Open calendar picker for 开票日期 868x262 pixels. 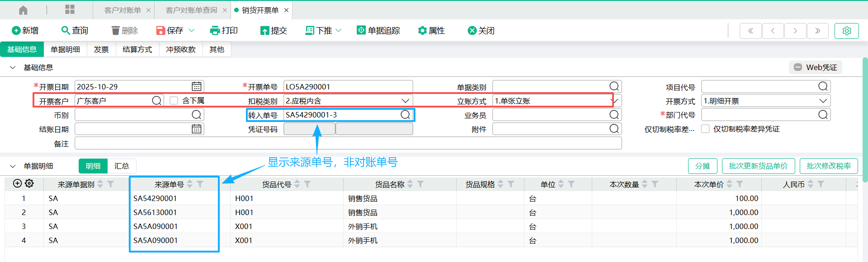pyautogui.click(x=196, y=86)
